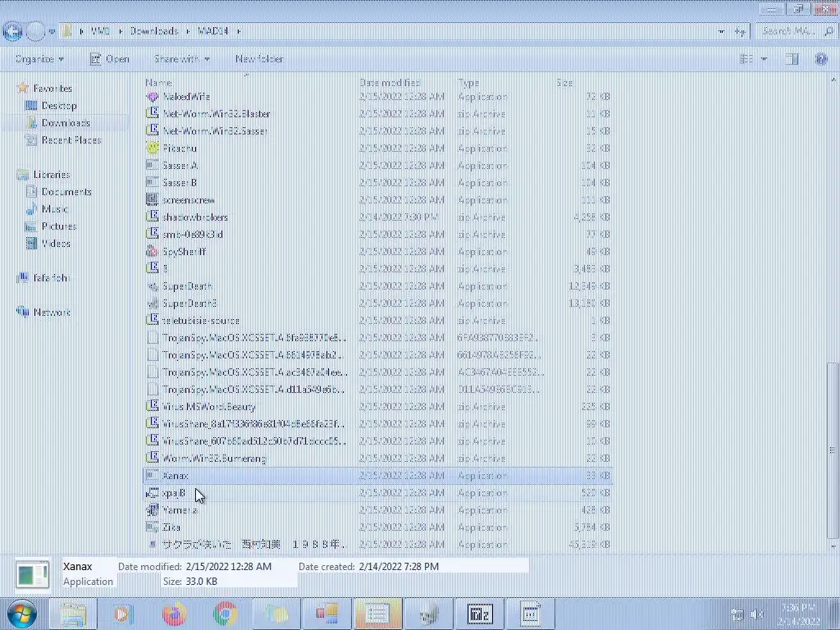Select the Worm.Win32.Bumerang file name
840x630 pixels.
214,459
